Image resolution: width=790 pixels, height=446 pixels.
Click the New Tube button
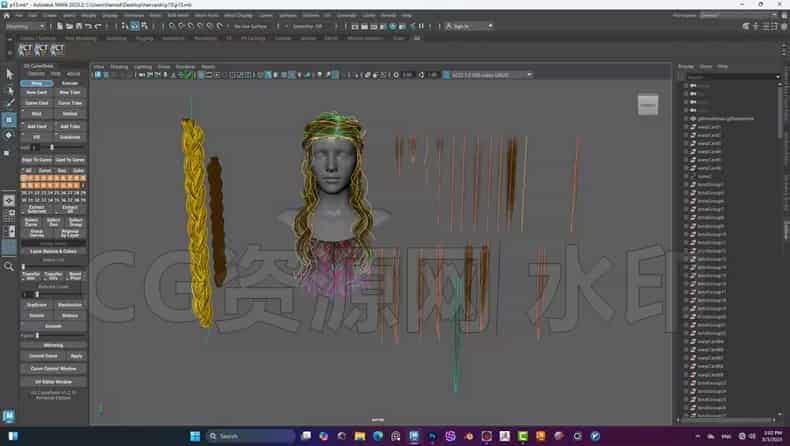70,93
